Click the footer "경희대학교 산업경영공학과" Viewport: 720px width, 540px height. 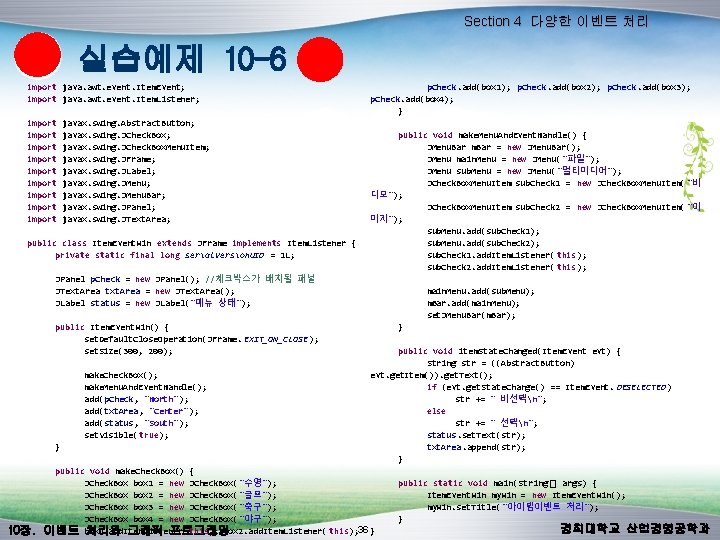[634, 529]
